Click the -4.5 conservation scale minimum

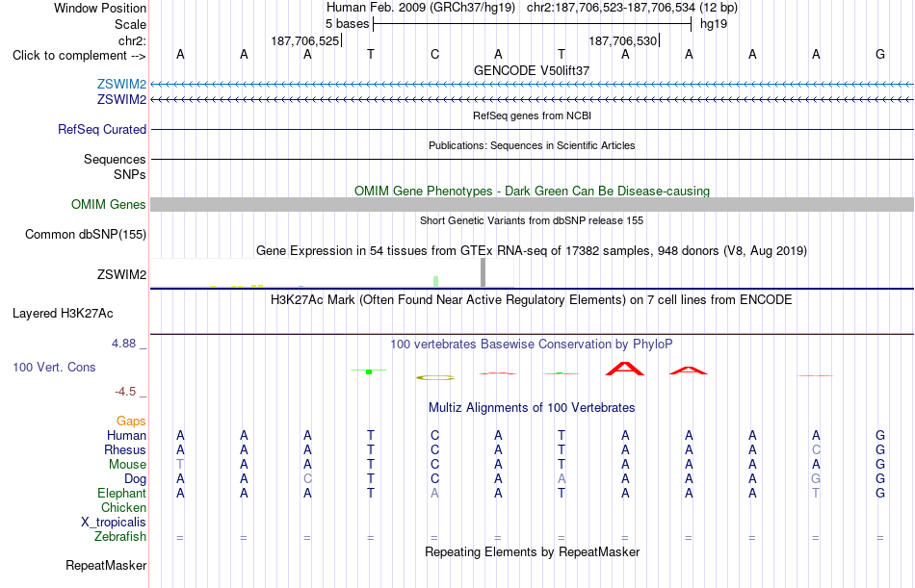(125, 392)
